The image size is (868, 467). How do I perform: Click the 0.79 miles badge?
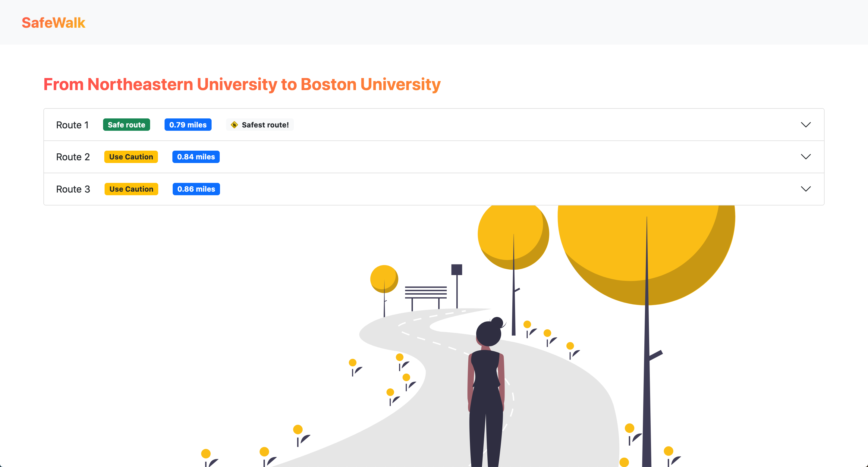pos(188,125)
